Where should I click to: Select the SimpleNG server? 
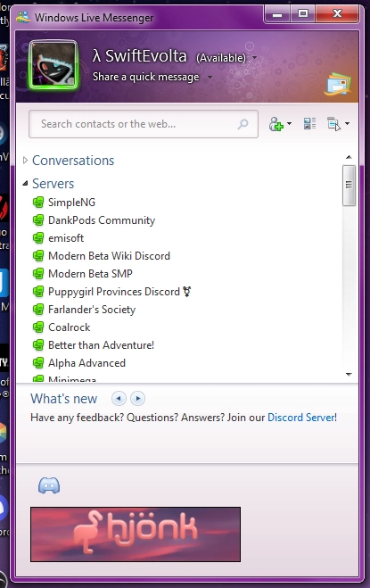[x=71, y=203]
